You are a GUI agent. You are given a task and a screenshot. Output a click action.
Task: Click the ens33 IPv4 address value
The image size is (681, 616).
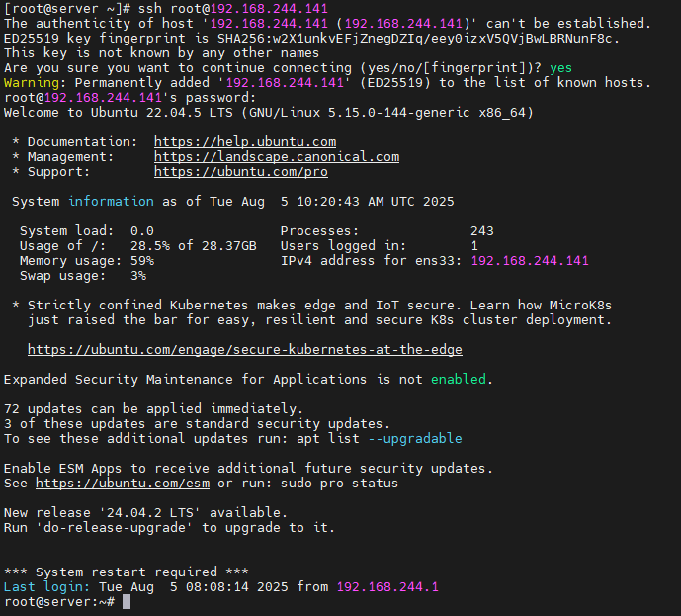pos(530,261)
